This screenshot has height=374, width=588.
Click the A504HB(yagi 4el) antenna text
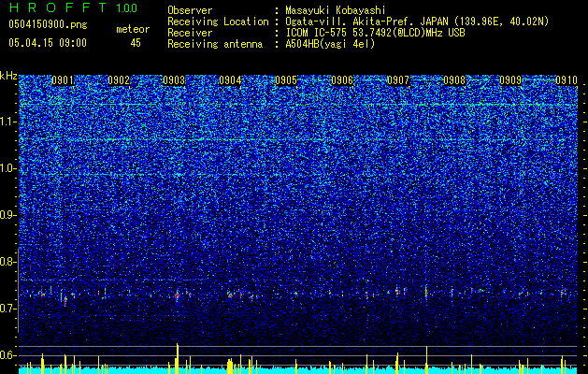tap(330, 44)
